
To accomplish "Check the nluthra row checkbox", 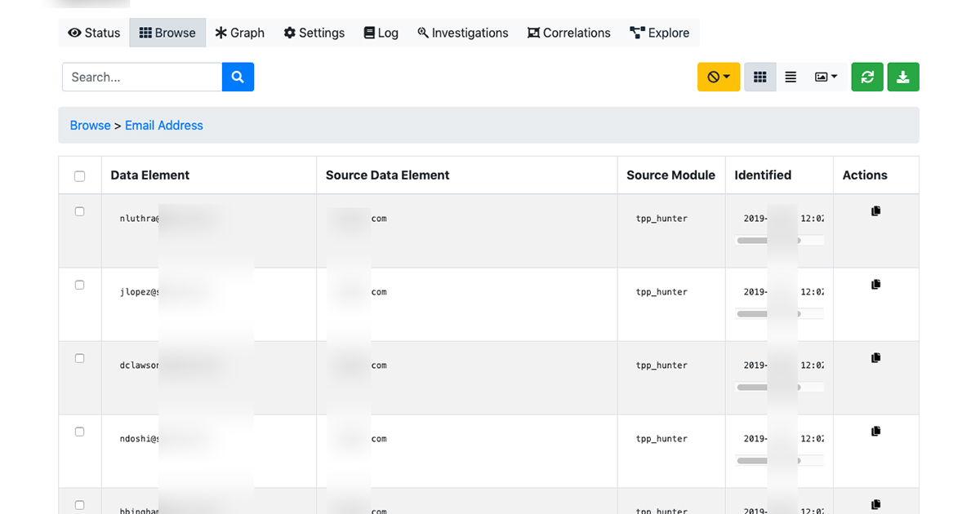I will pos(79,211).
